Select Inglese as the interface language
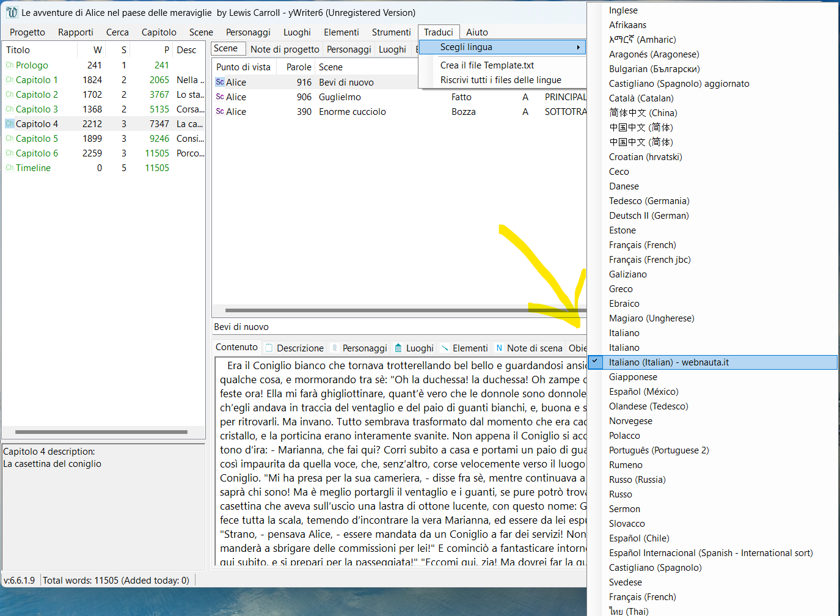 click(x=623, y=10)
